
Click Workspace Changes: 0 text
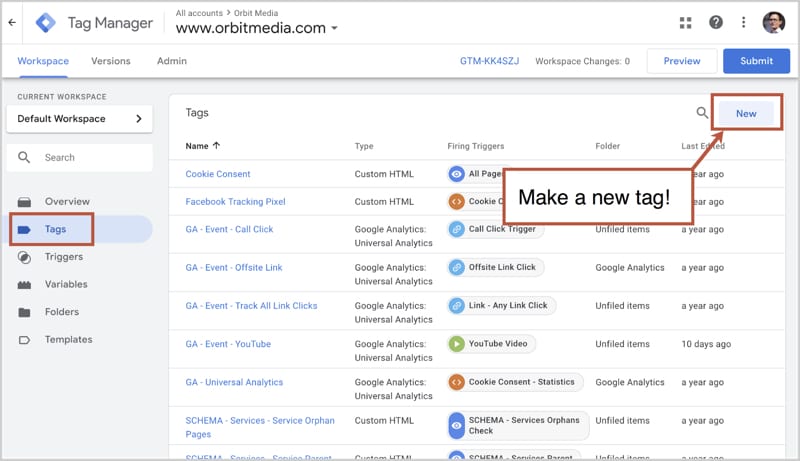coord(582,61)
